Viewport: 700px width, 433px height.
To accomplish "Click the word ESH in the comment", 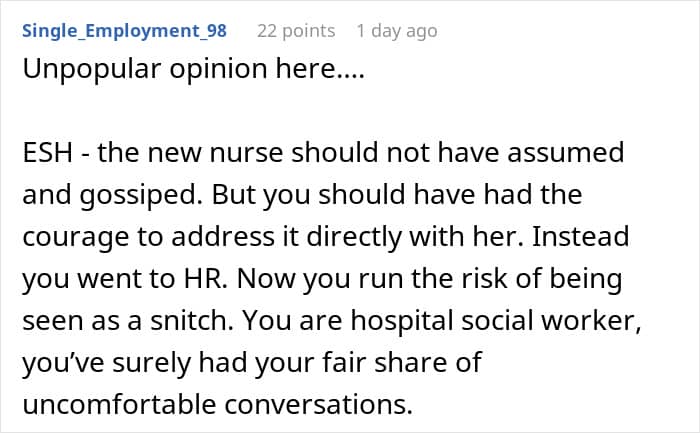I will pos(47,153).
